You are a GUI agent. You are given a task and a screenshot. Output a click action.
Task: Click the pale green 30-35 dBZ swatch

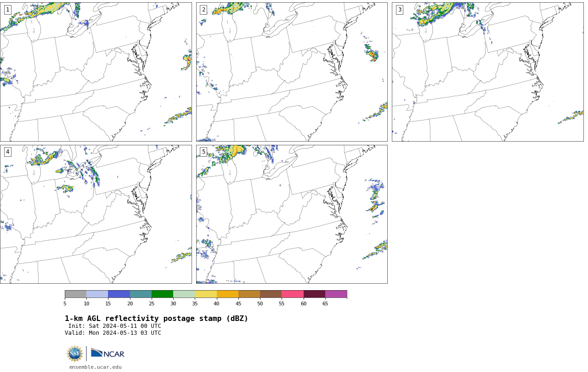(184, 294)
